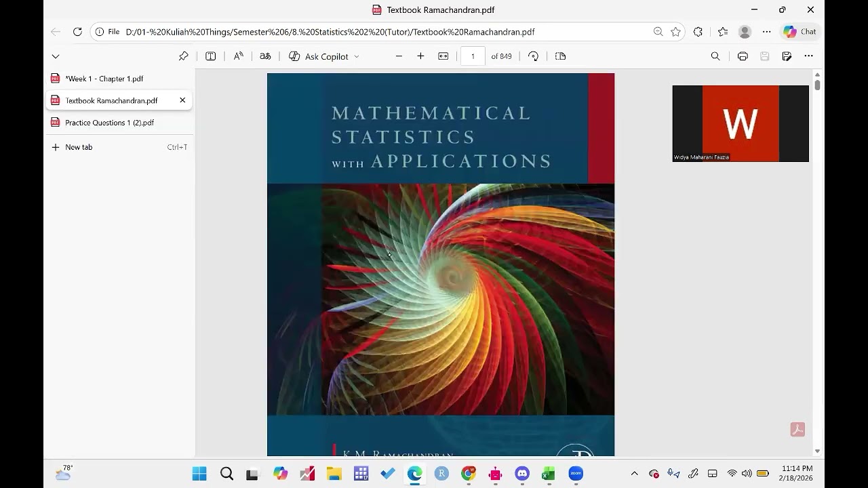Image resolution: width=868 pixels, height=488 pixels.
Task: Show hidden system tray icons
Action: (x=635, y=474)
